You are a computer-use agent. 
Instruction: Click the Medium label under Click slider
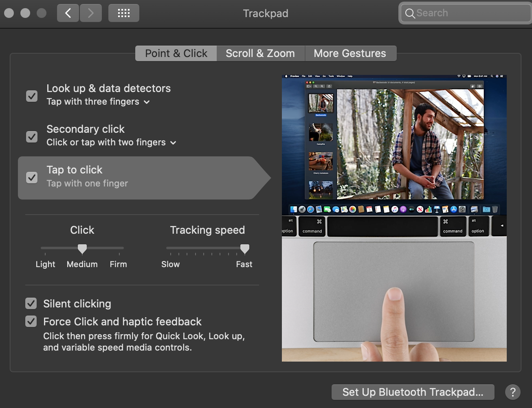[82, 264]
